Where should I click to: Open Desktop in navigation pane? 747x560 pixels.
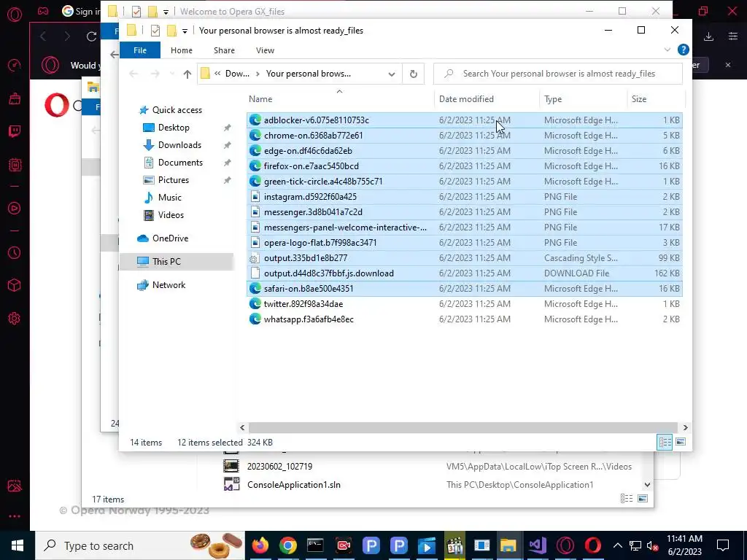[166, 128]
